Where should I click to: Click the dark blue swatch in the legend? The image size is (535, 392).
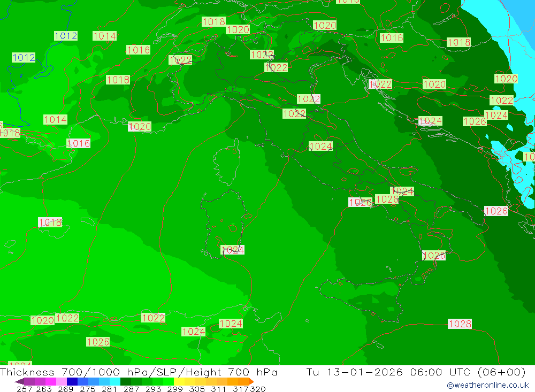point(72,381)
